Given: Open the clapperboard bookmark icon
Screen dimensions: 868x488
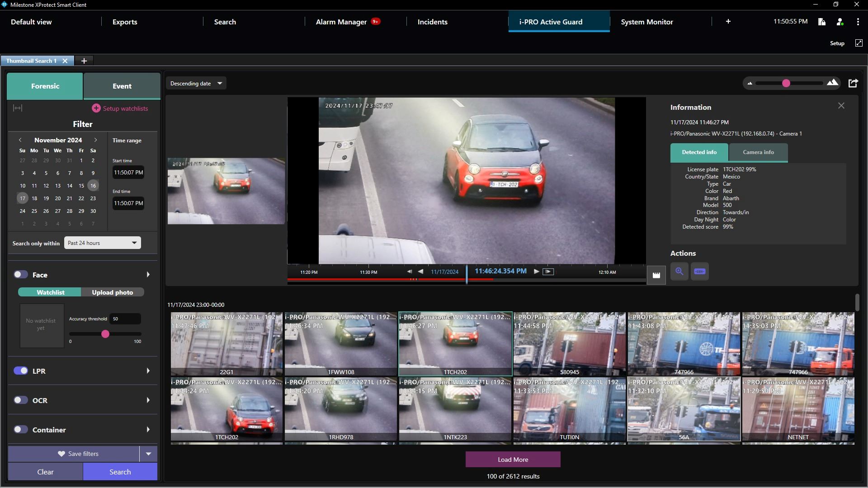Looking at the screenshot, I should click(x=656, y=275).
